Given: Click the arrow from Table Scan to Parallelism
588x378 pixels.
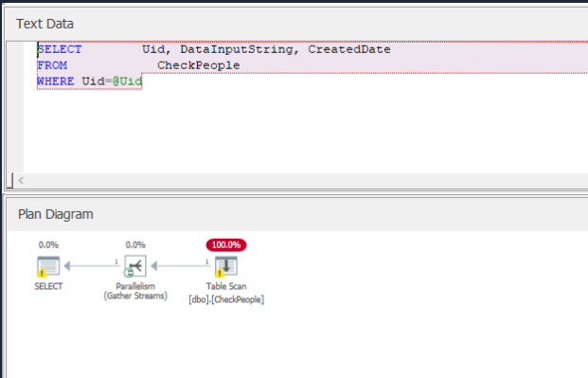Looking at the screenshot, I should (181, 266).
